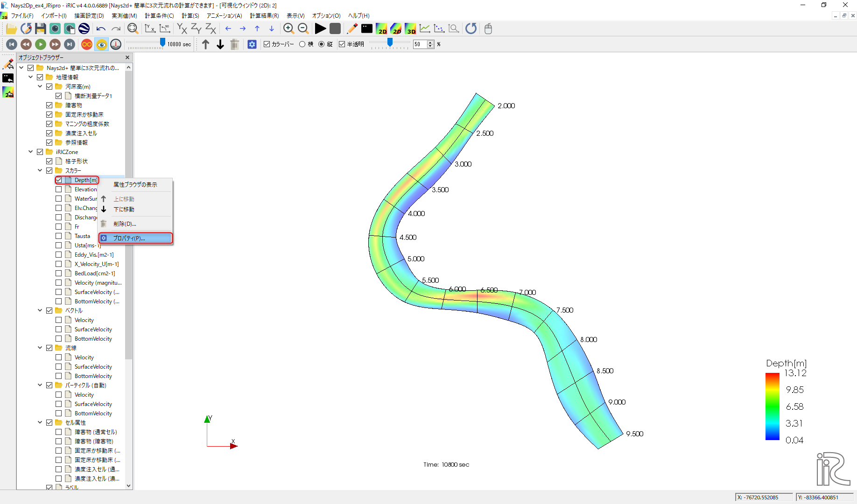Collapse the 地理情報 tree node
This screenshot has height=504, width=857.
pyautogui.click(x=31, y=77)
